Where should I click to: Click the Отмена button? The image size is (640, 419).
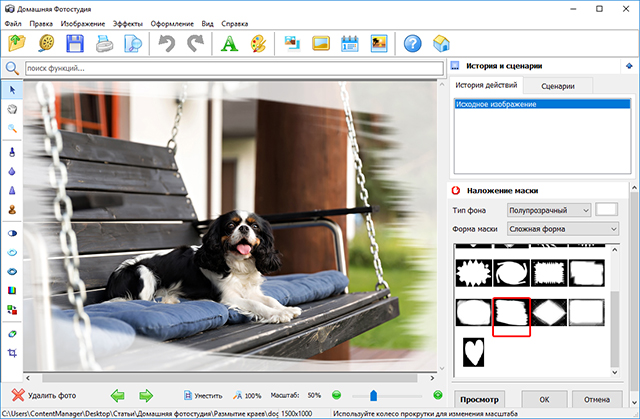(597, 399)
